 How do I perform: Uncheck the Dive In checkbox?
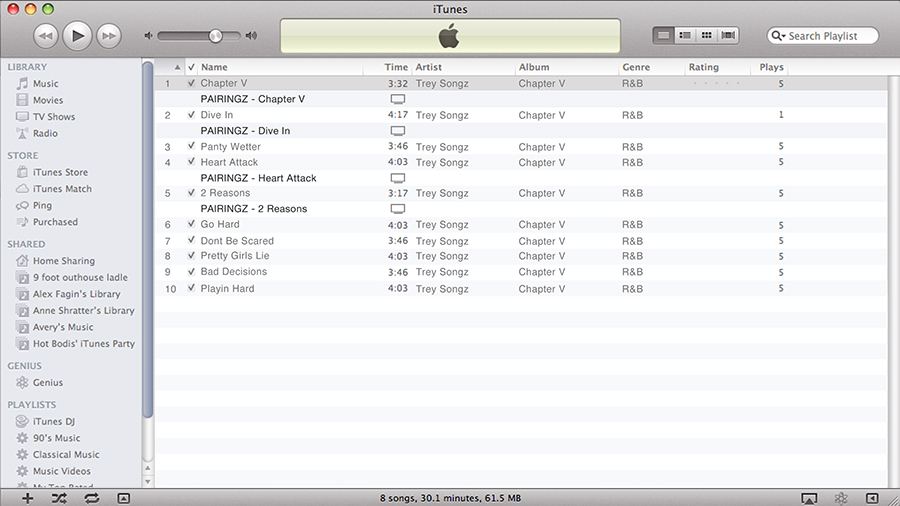191,115
